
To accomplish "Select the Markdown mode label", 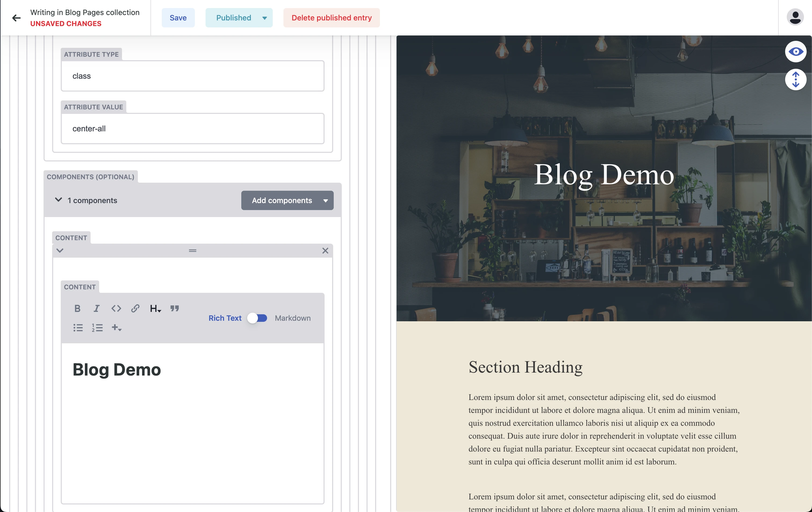I will pyautogui.click(x=293, y=318).
